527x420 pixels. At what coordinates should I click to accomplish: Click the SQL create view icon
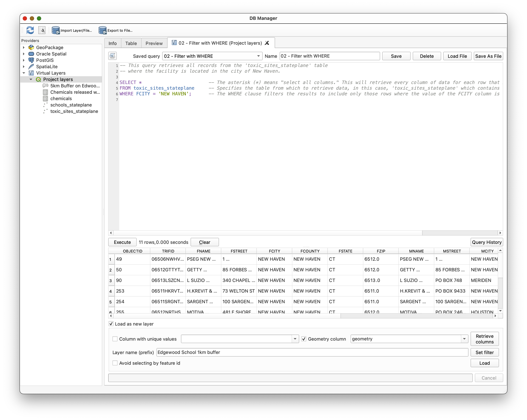(112, 56)
